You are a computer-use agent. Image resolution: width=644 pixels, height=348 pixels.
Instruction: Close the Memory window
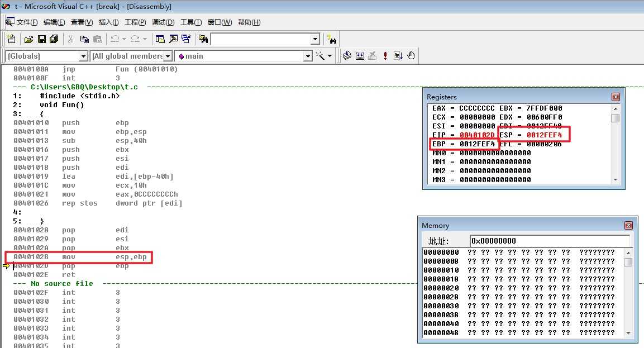coord(628,226)
